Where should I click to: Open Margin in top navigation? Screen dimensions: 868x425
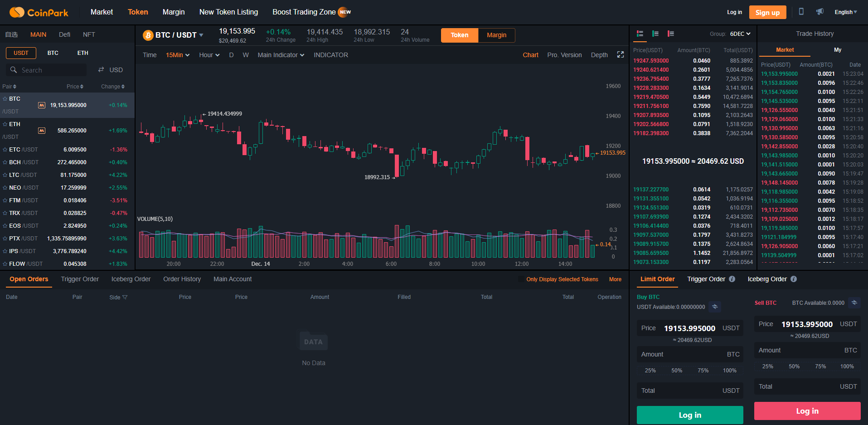[x=174, y=12]
